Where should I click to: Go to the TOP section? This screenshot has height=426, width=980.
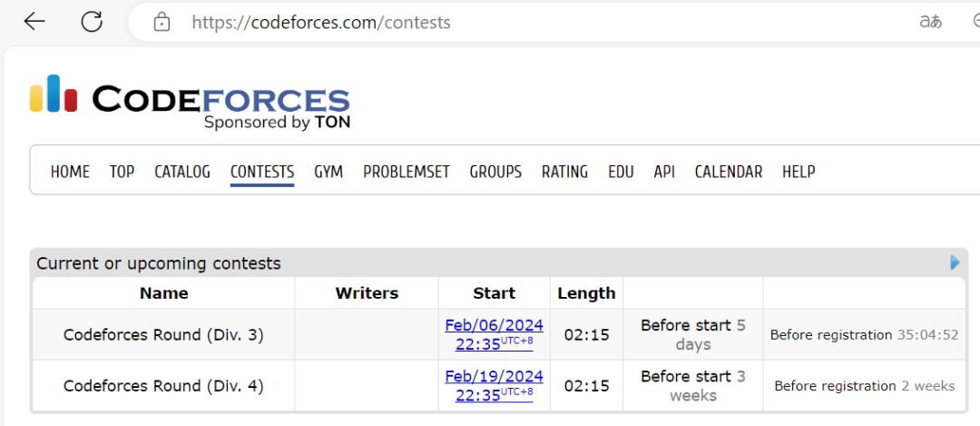point(122,172)
